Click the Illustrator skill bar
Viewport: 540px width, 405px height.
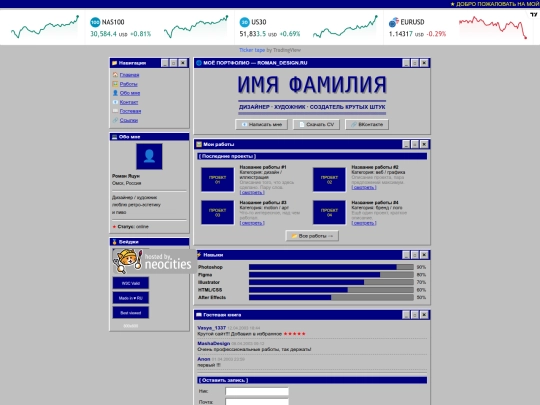point(331,282)
